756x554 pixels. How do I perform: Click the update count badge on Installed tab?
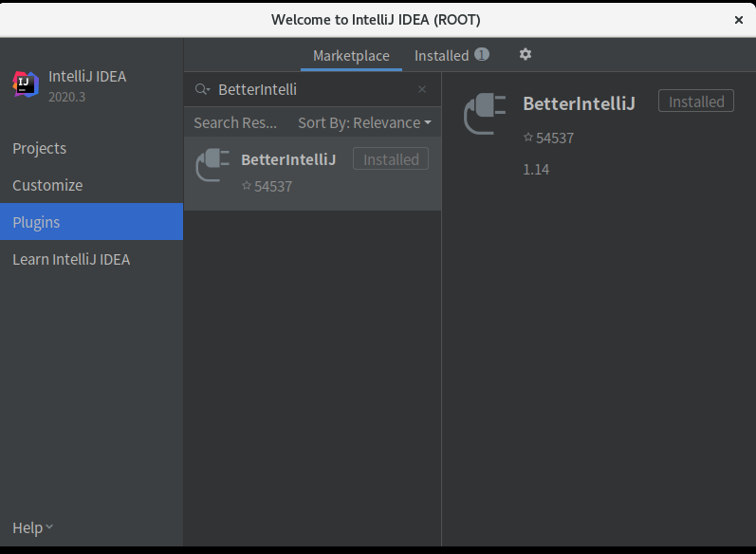(481, 54)
